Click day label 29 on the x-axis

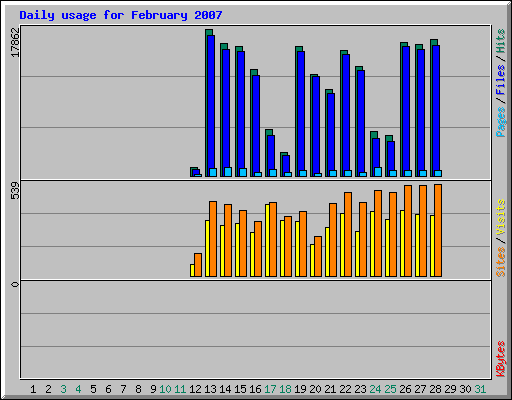[450, 389]
